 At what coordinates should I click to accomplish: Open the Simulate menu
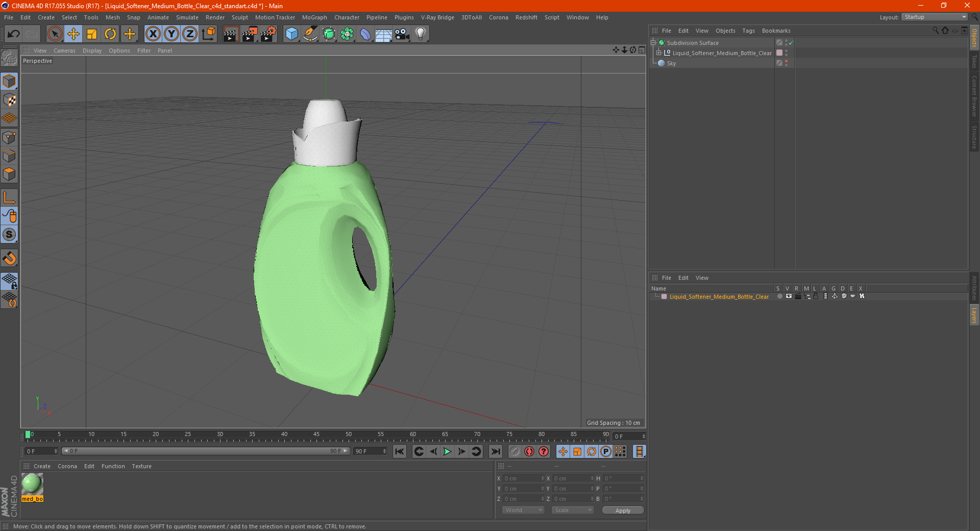pos(187,17)
